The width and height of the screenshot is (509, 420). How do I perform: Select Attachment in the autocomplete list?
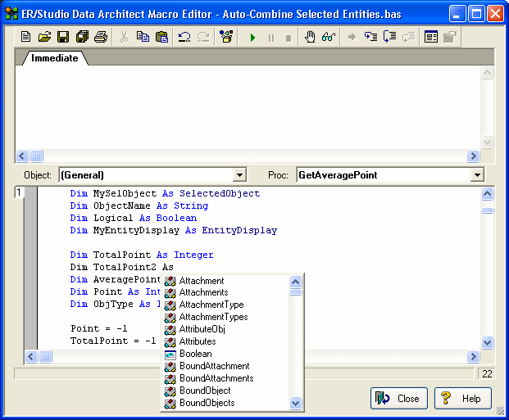pos(226,281)
